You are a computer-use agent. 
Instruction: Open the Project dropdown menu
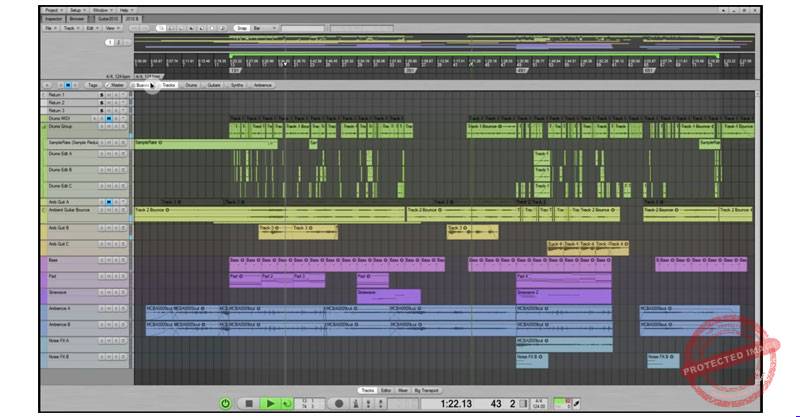pos(54,10)
